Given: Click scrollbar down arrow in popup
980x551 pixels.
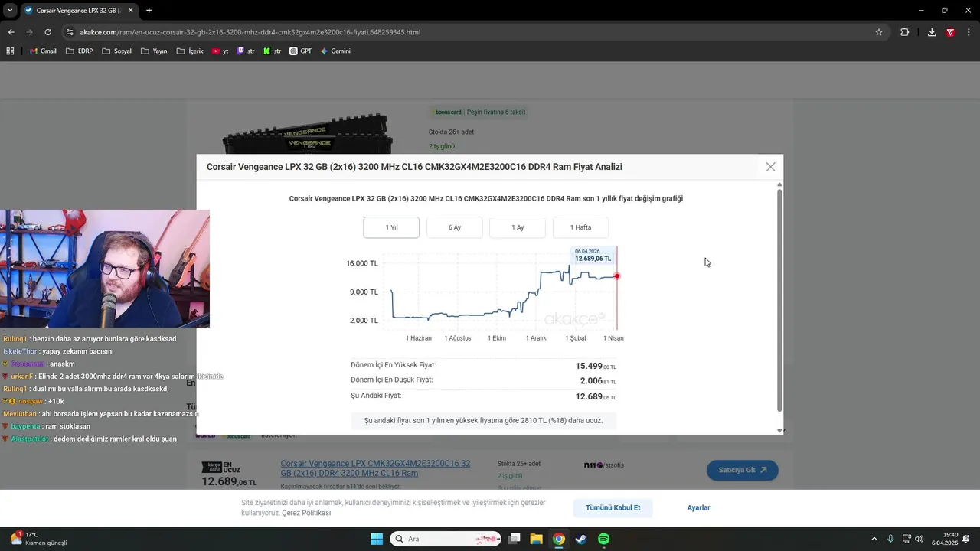Looking at the screenshot, I should tap(779, 431).
